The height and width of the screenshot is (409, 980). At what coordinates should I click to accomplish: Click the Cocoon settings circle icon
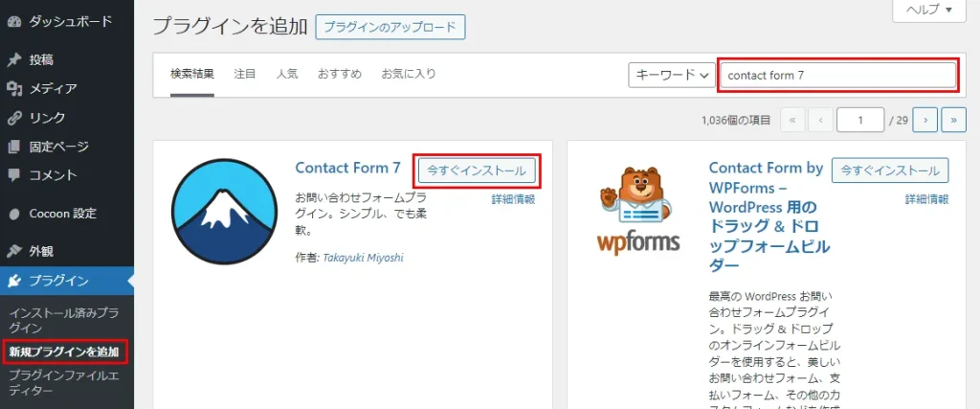pyautogui.click(x=13, y=214)
